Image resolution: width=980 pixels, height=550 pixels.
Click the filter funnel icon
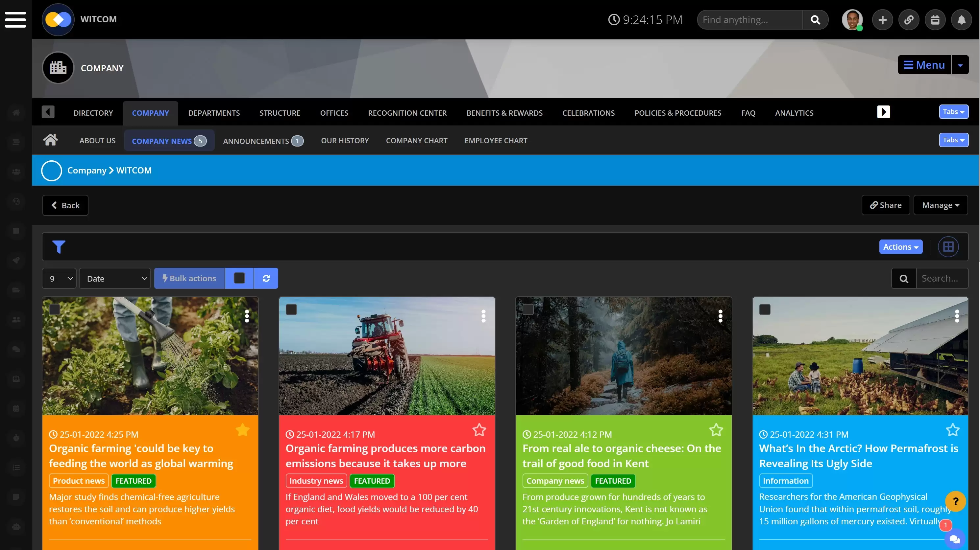pos(59,247)
